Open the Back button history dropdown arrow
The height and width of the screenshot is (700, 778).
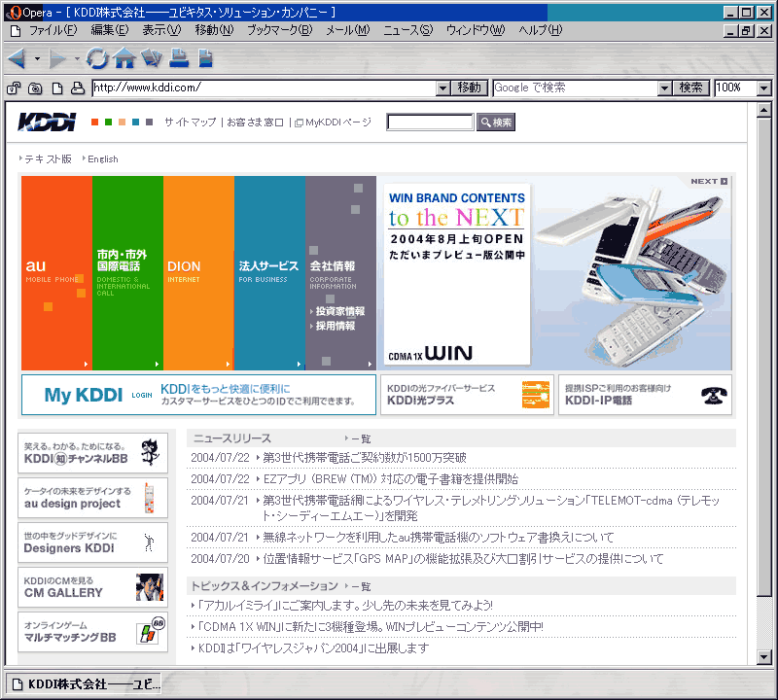pos(37,59)
